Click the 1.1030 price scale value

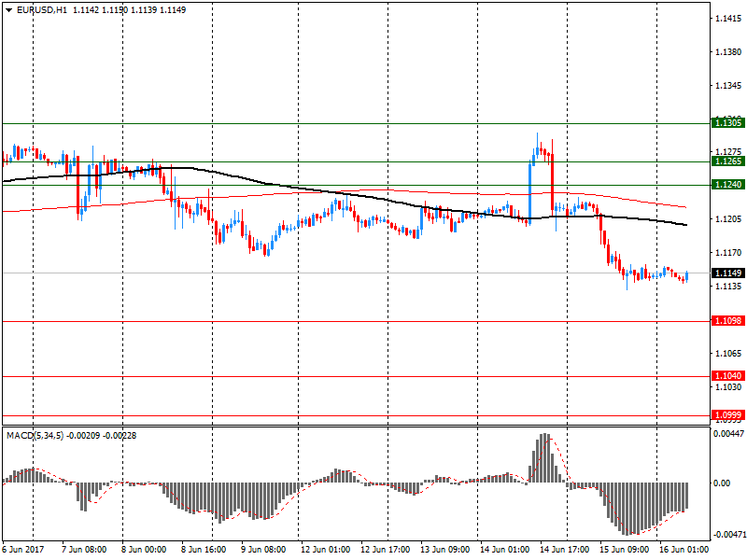point(728,386)
